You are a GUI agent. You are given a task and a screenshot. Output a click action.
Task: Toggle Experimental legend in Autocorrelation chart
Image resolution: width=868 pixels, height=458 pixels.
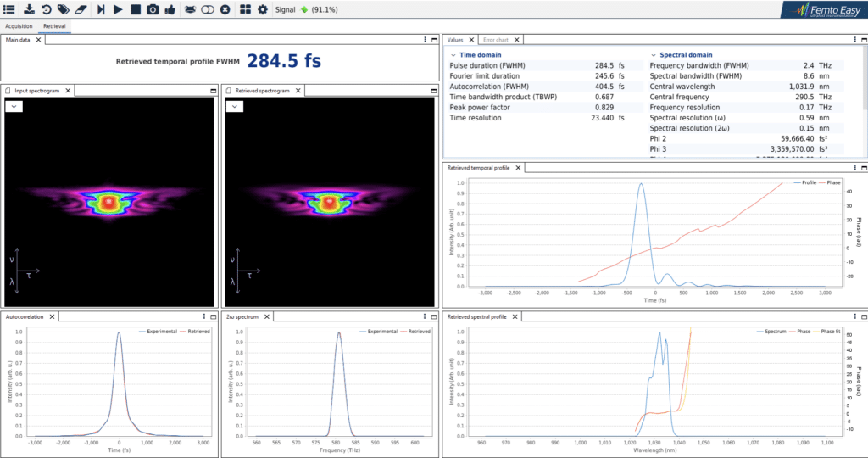point(158,331)
